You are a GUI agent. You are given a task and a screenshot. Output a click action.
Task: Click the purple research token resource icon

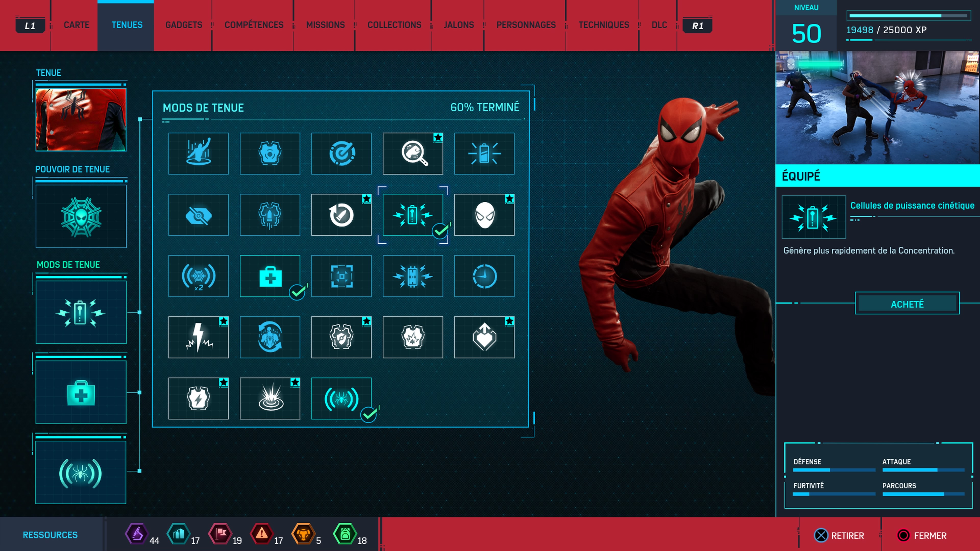pyautogui.click(x=137, y=534)
